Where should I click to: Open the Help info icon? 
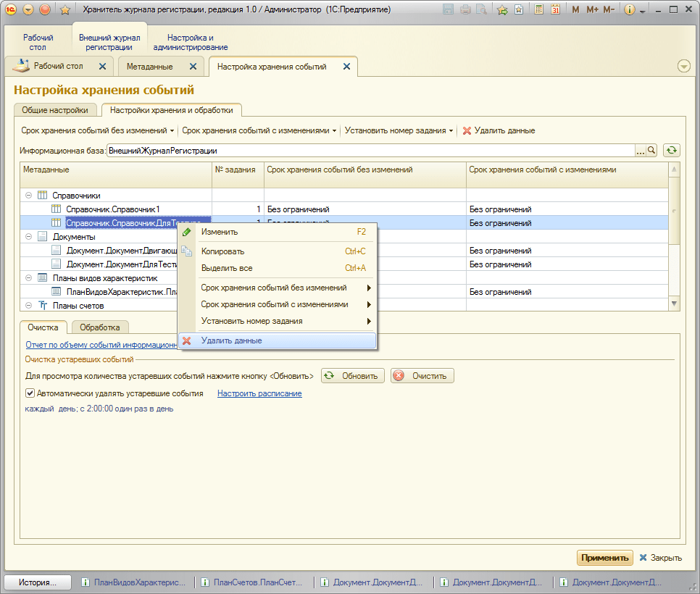click(x=630, y=10)
